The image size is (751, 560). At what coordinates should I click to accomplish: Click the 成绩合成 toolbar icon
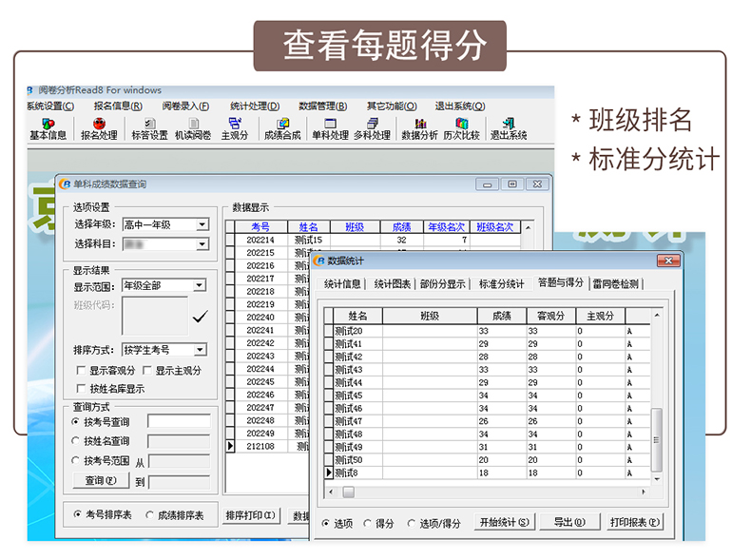click(x=281, y=128)
